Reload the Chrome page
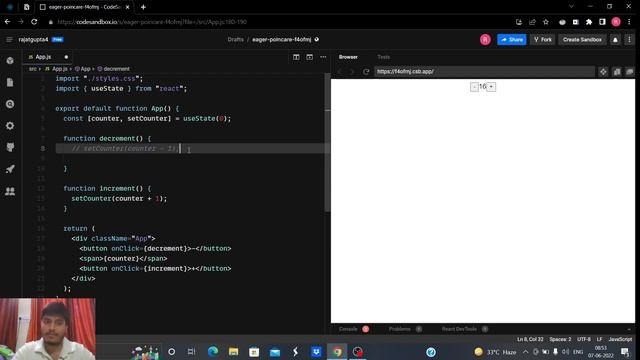This screenshot has height=360, width=640. click(34, 22)
